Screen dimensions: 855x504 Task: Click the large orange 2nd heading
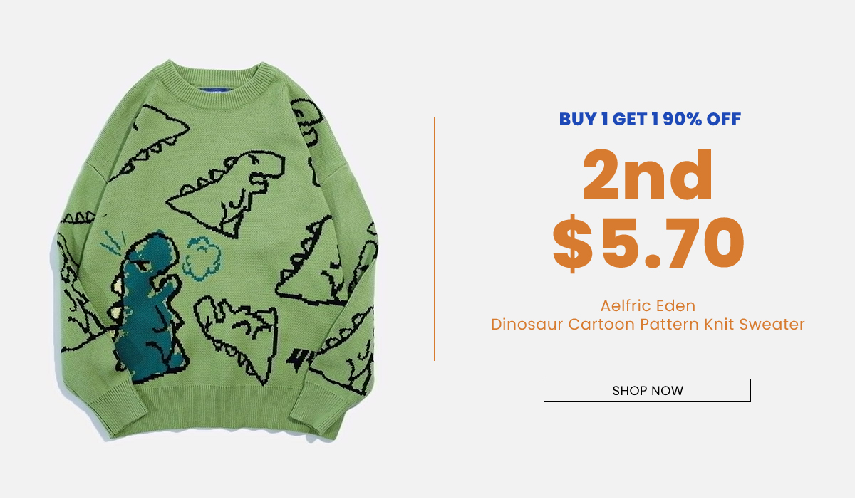[x=648, y=175]
